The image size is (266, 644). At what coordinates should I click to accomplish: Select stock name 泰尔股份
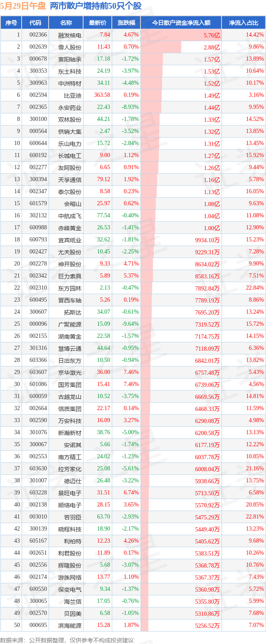[x=70, y=192]
